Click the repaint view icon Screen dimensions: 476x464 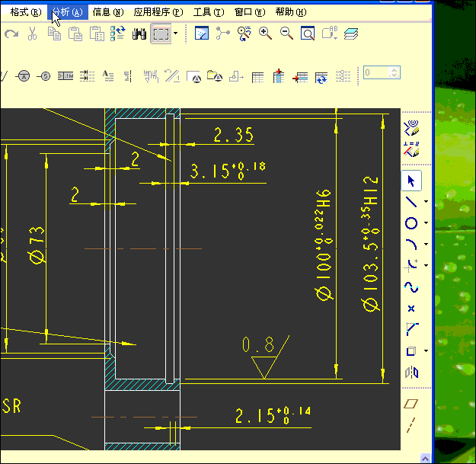click(202, 34)
